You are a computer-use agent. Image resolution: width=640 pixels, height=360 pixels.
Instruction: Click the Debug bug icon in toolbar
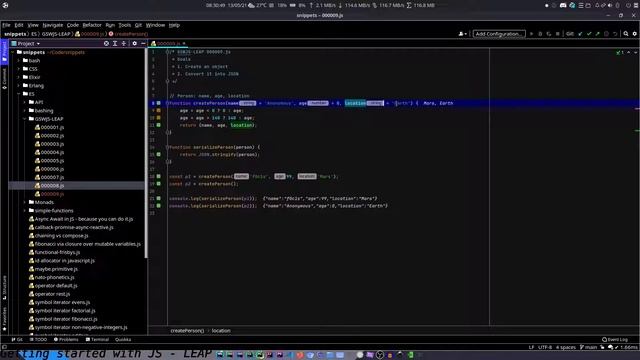(x=540, y=34)
